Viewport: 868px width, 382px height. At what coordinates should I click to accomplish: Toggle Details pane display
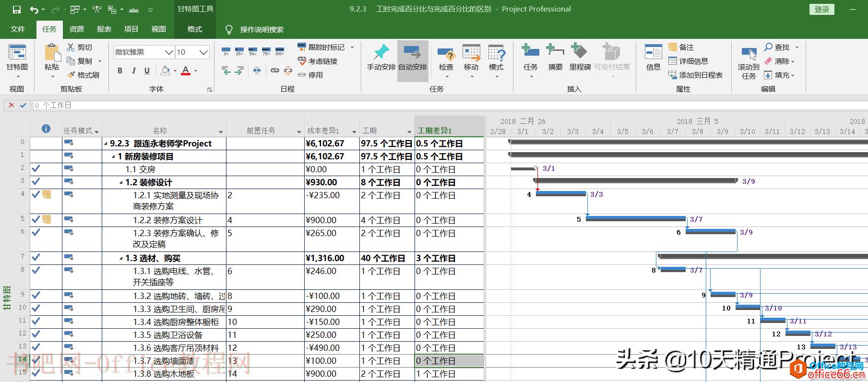(688, 61)
